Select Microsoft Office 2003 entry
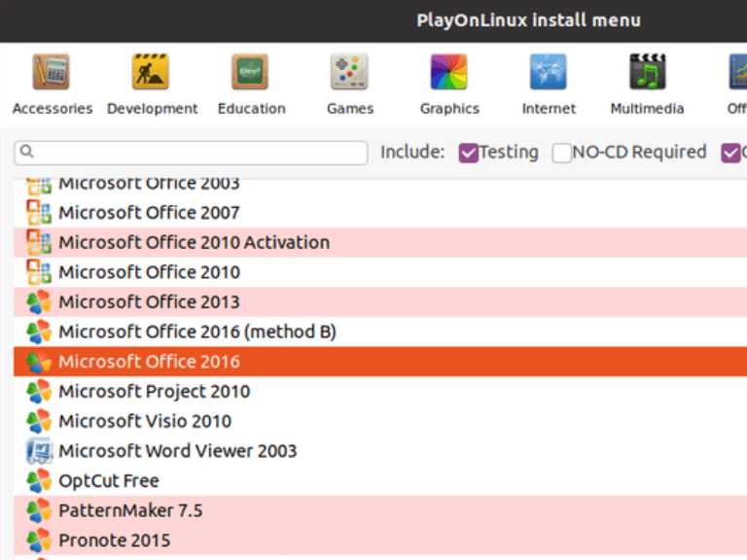747x560 pixels. (x=380, y=186)
